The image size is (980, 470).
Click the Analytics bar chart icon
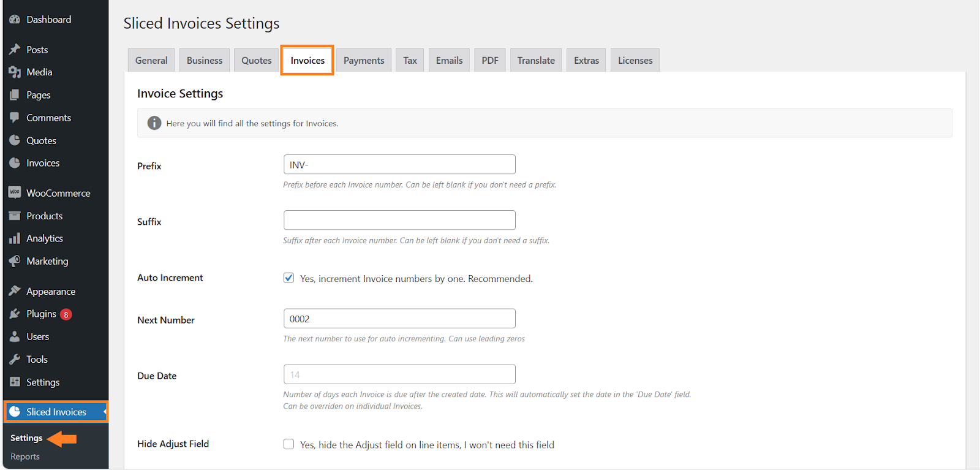coord(15,238)
